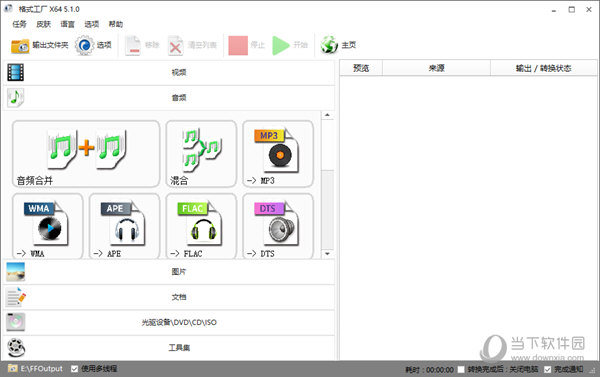Click the audio list scrollbar down arrow
600x377 pixels.
pyautogui.click(x=328, y=254)
